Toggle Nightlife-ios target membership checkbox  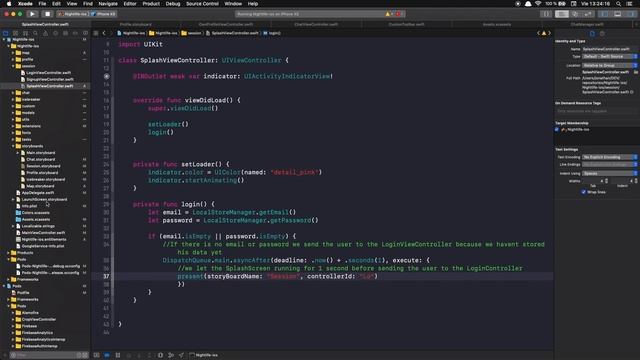point(557,129)
